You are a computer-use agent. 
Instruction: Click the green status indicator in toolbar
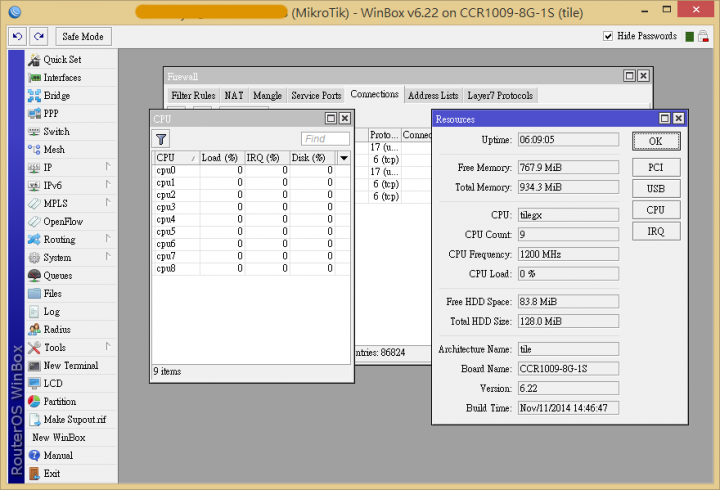(x=689, y=36)
